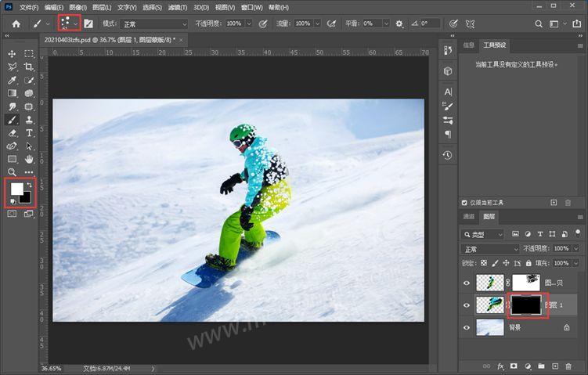This screenshot has width=588, height=375.
Task: Open the brush settings panel toggle icon
Action: point(88,24)
